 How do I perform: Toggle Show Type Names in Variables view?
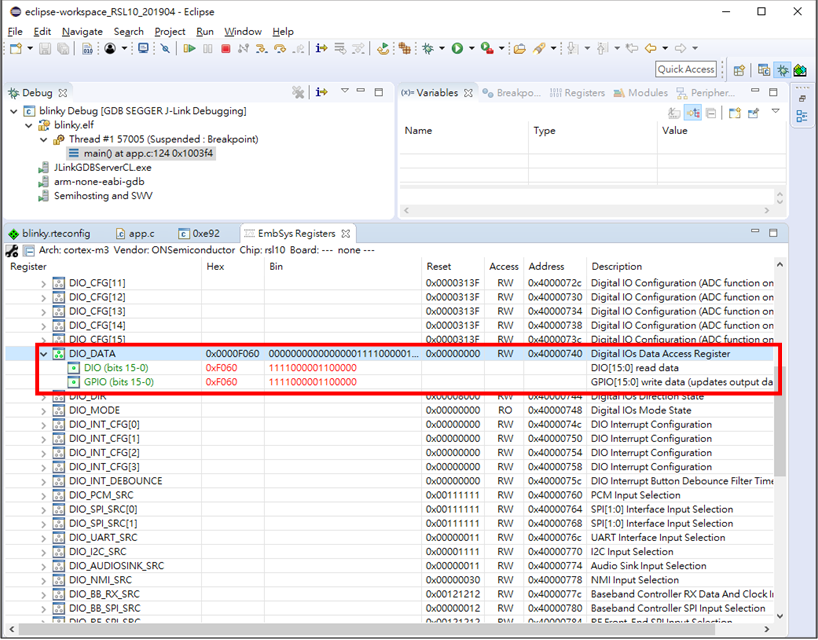(x=674, y=113)
